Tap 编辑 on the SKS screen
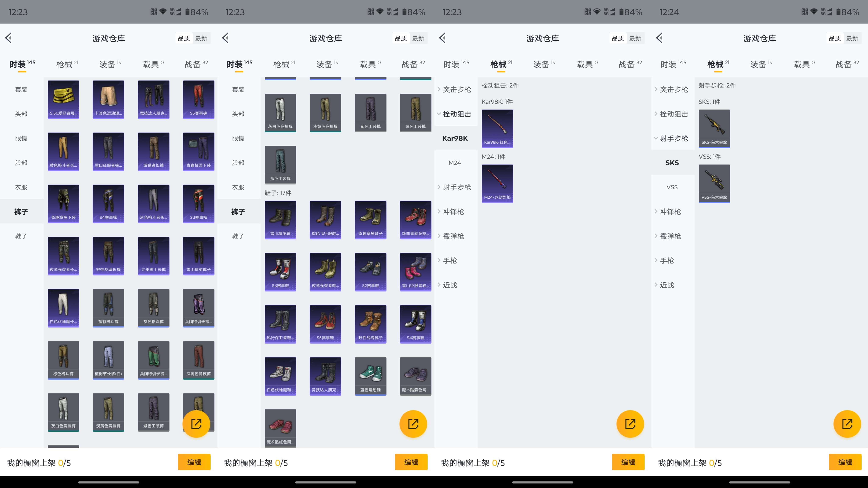This screenshot has width=868, height=488. click(845, 462)
